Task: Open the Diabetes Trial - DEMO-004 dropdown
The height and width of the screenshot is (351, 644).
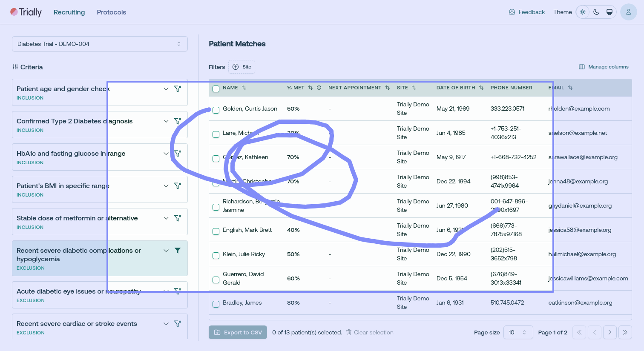Action: pos(100,44)
